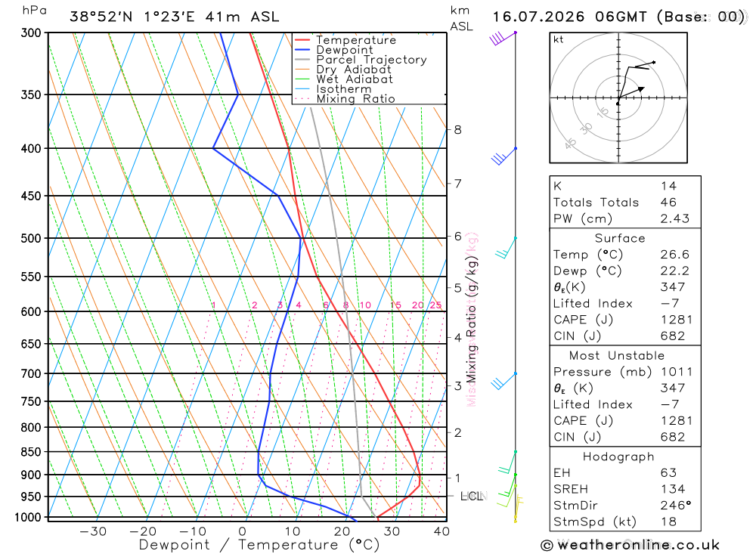
Task: Select the Pressure (mb) value 1011
Action: coord(677,372)
